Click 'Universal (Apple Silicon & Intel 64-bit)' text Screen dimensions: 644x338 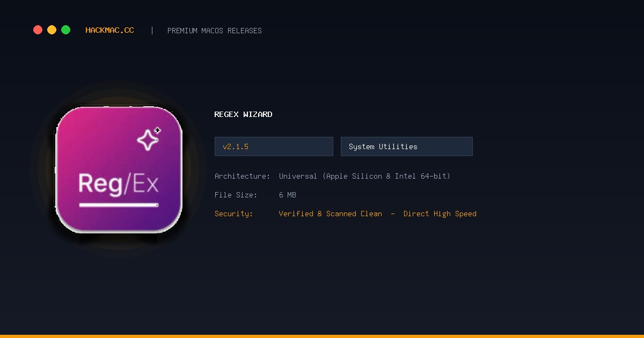pyautogui.click(x=364, y=176)
